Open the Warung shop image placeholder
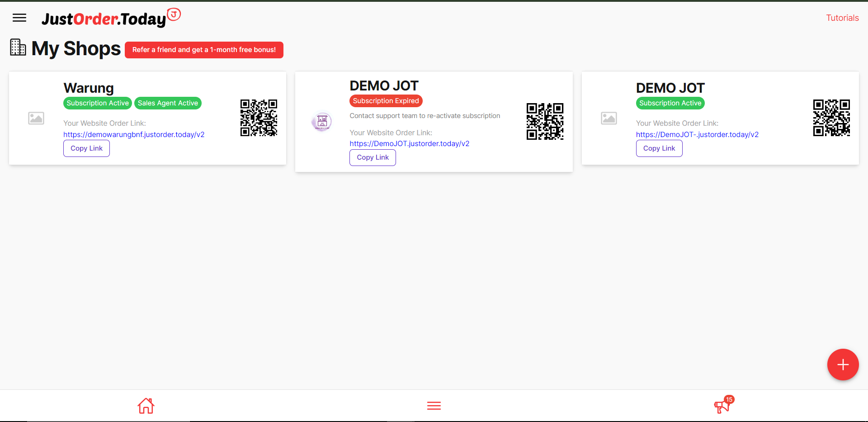 coord(36,119)
